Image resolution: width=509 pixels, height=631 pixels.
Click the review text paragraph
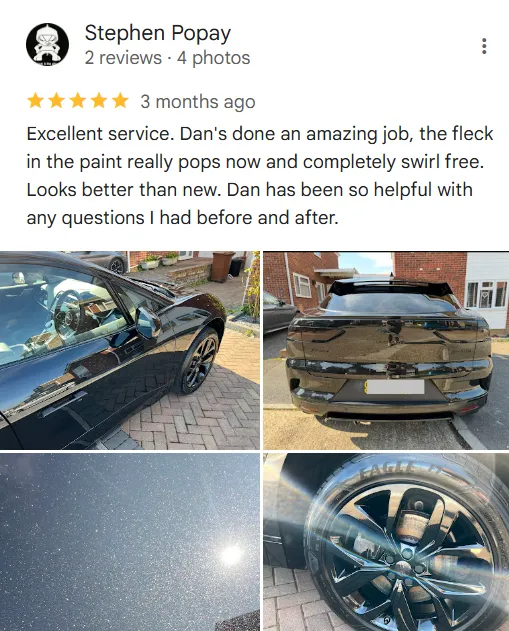pos(260,176)
